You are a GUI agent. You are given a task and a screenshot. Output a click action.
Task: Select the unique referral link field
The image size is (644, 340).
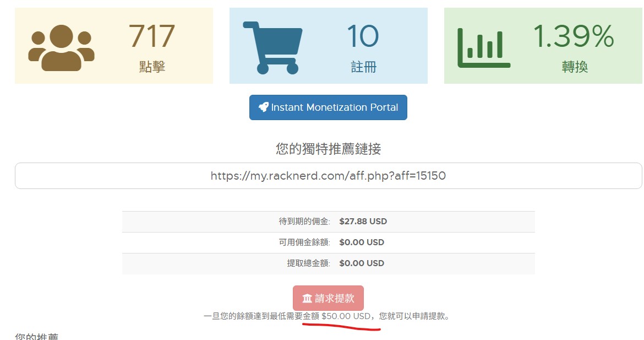(x=328, y=176)
